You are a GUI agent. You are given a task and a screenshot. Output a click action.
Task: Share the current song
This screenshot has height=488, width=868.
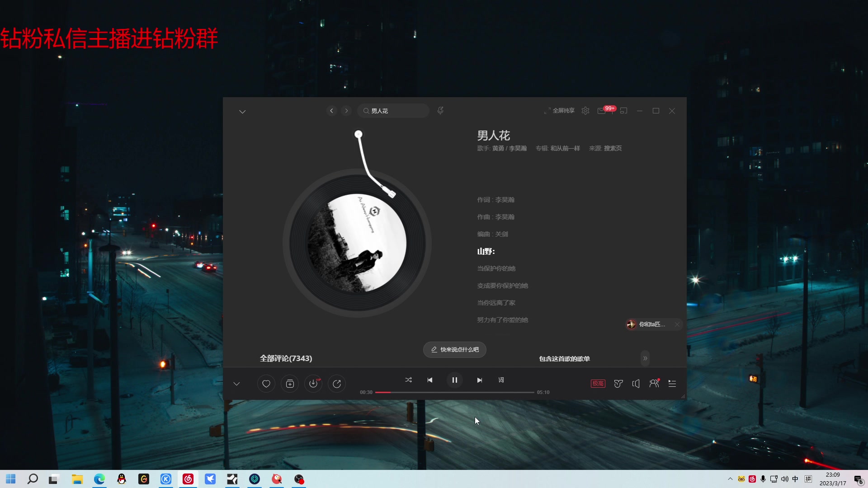(x=337, y=383)
